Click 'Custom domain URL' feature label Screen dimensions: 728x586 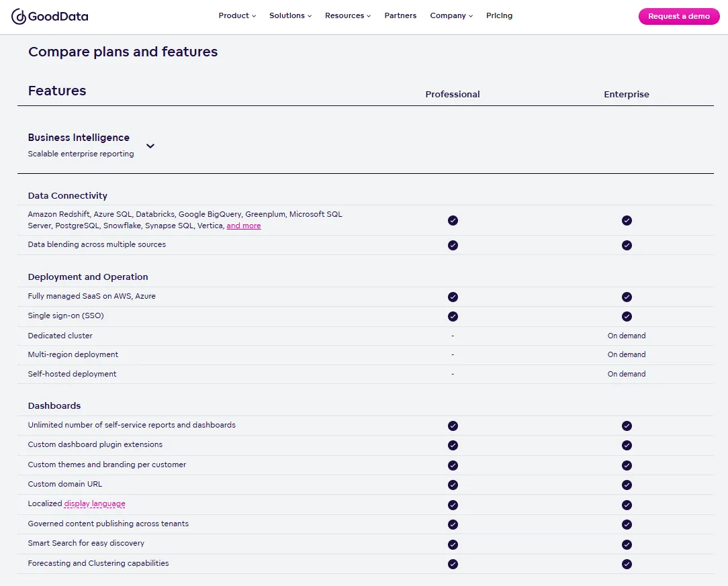[65, 484]
